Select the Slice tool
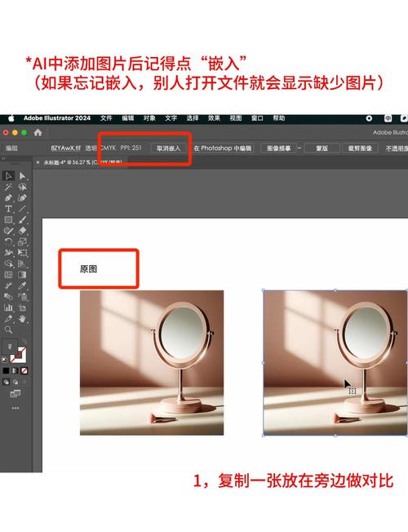This screenshot has width=408, height=532. coord(8,318)
